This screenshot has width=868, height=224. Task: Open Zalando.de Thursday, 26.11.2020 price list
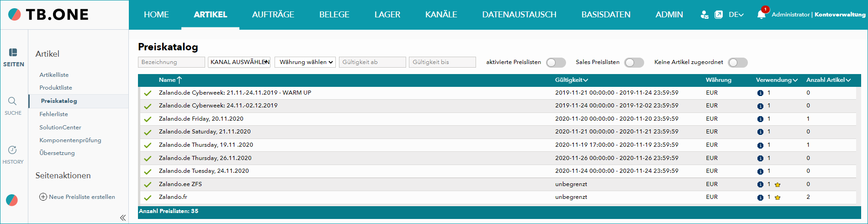click(x=205, y=158)
